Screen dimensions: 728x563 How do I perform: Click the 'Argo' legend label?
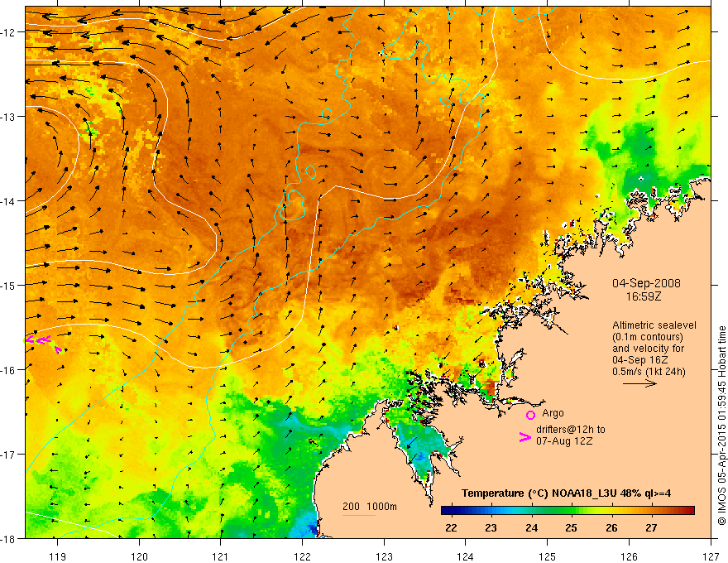tap(553, 413)
